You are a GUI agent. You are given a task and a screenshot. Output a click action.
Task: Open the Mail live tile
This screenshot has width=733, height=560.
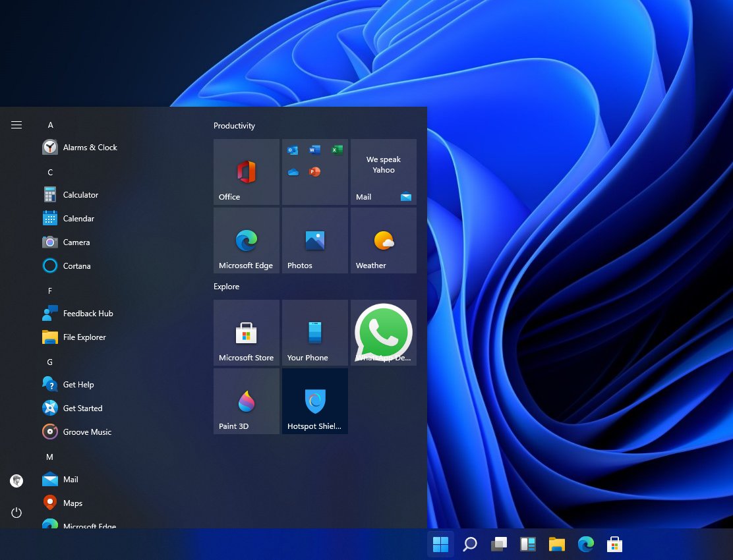coord(384,172)
